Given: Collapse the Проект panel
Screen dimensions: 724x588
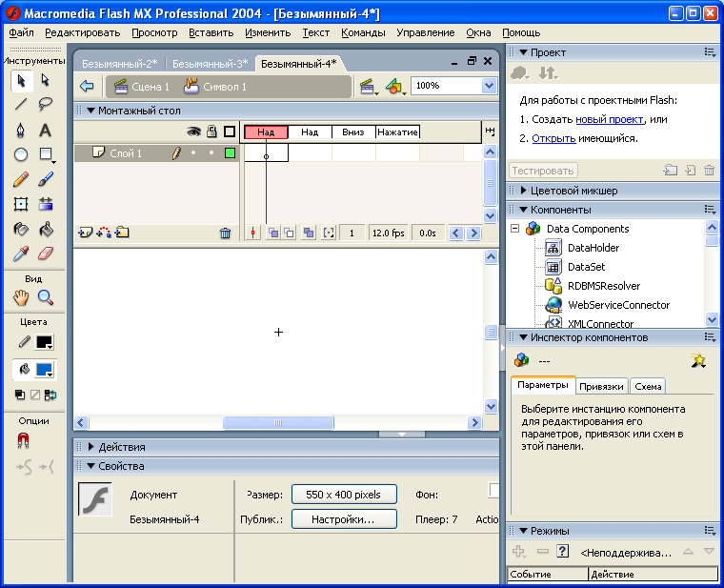Looking at the screenshot, I should point(524,52).
